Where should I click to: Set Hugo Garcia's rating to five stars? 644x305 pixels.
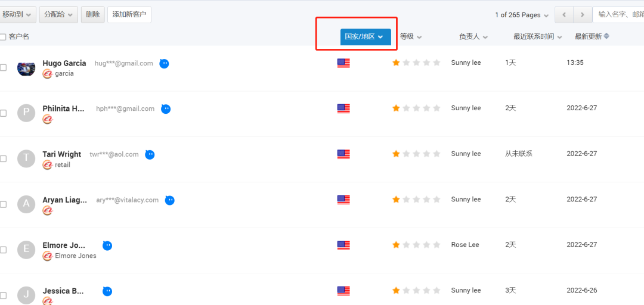pos(436,63)
